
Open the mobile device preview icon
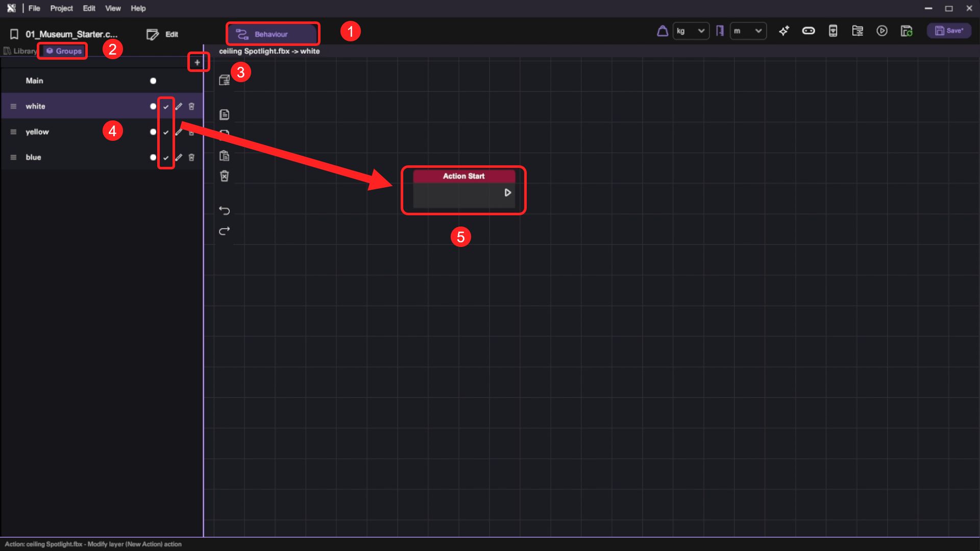click(x=832, y=31)
